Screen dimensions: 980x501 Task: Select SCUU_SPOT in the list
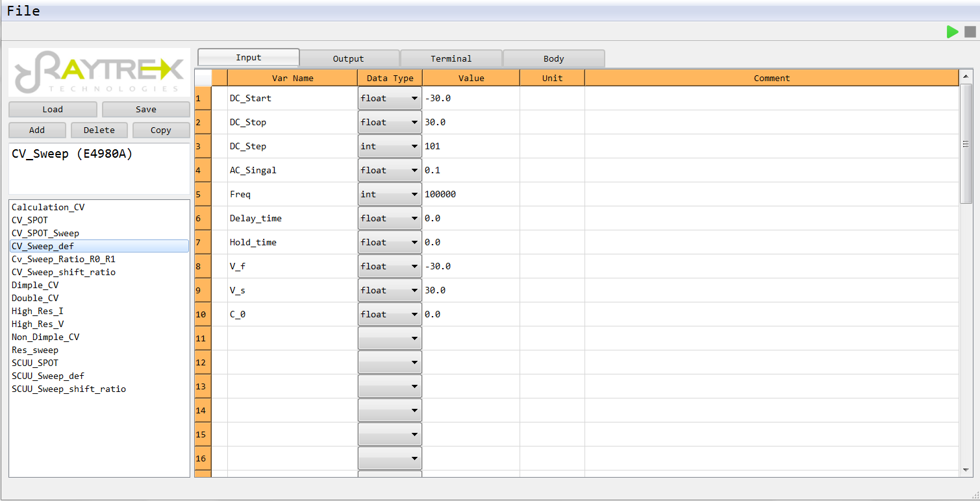[x=99, y=363]
